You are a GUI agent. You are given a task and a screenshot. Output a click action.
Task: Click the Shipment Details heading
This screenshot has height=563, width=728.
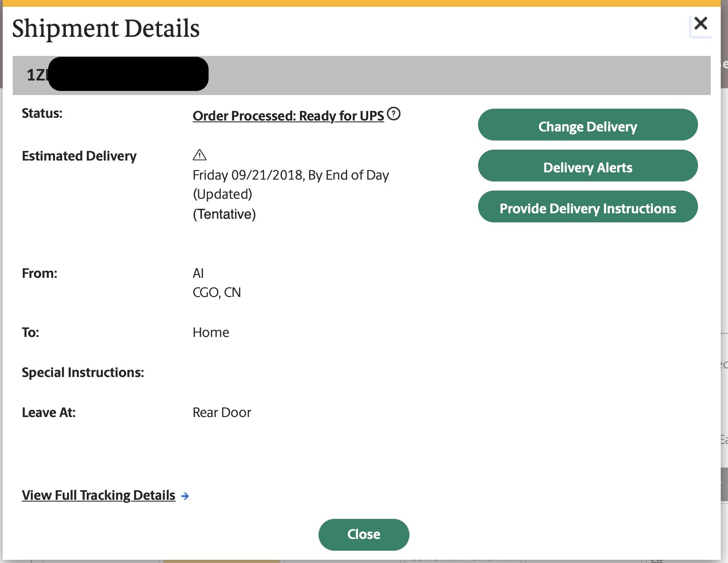click(x=106, y=29)
